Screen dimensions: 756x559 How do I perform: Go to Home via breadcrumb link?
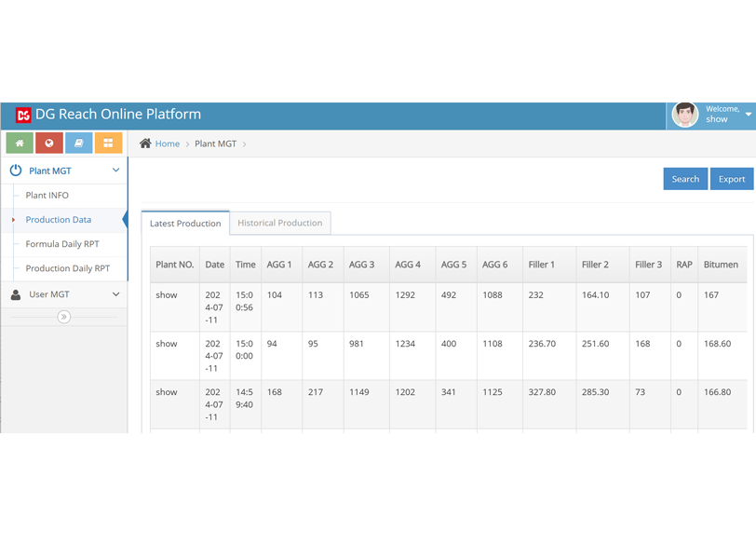point(168,143)
